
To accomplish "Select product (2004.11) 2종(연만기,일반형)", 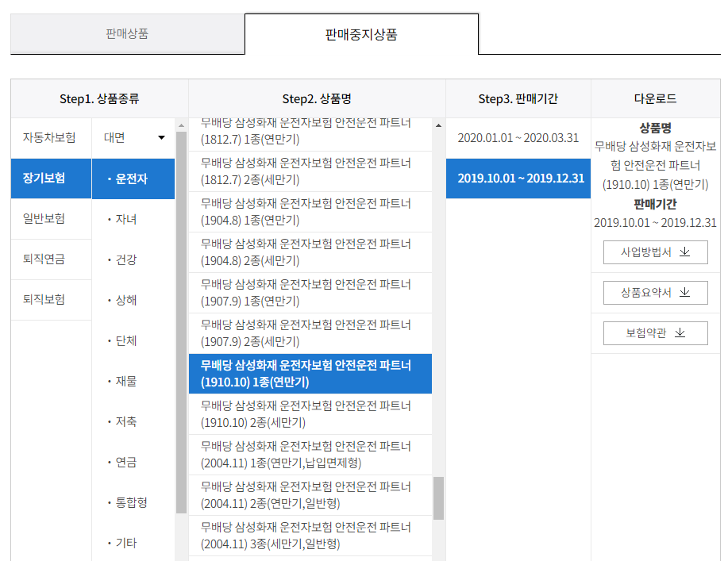I will click(x=310, y=495).
